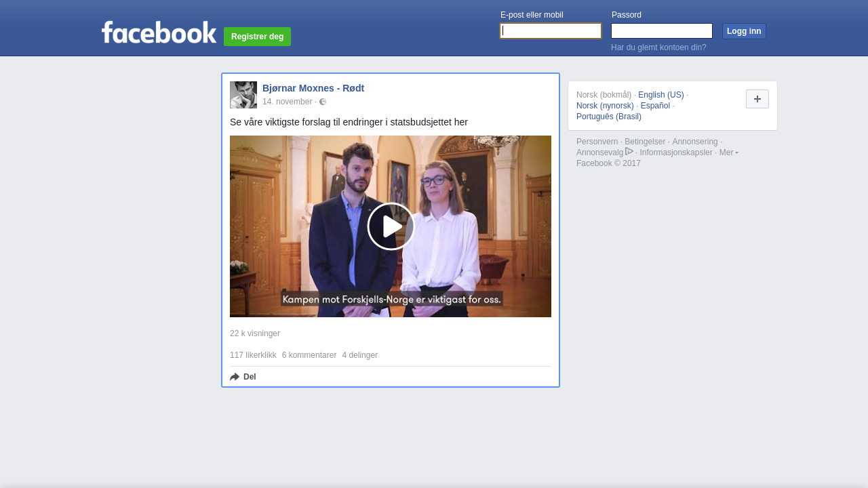Click the 14. november timestamp
868x488 pixels.
[288, 102]
